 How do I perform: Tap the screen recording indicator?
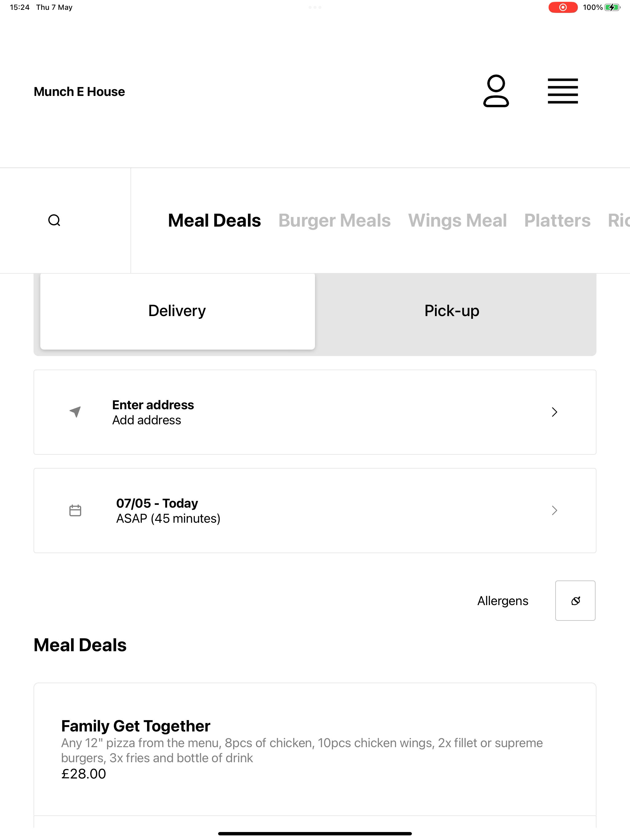pos(563,7)
